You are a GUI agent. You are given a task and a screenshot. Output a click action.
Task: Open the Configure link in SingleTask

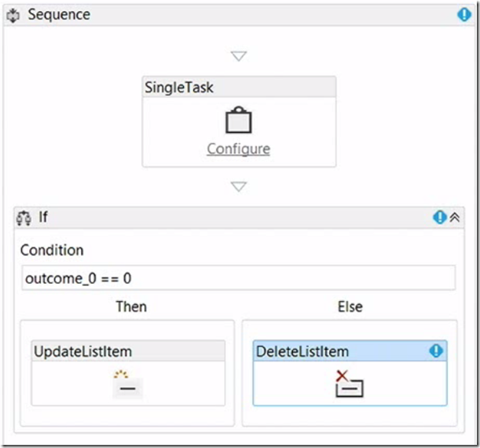239,149
